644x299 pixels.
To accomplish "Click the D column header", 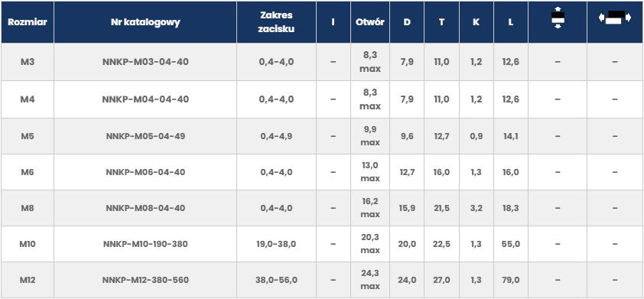I will point(407,22).
